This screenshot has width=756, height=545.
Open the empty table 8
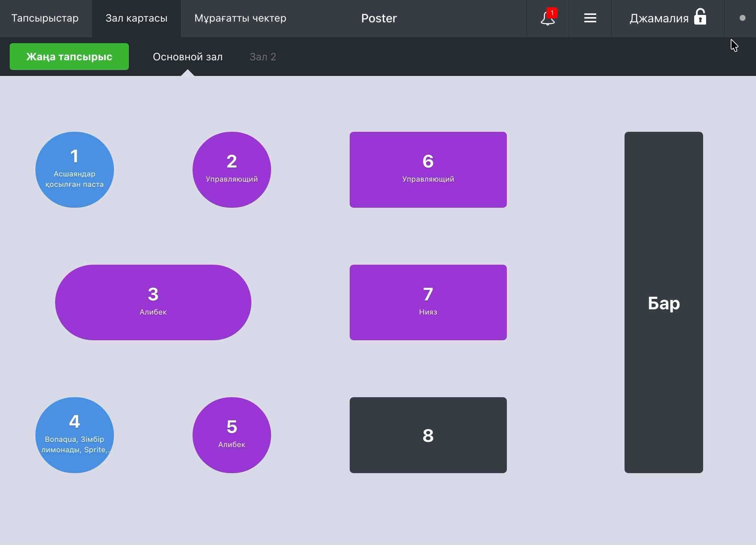(428, 435)
